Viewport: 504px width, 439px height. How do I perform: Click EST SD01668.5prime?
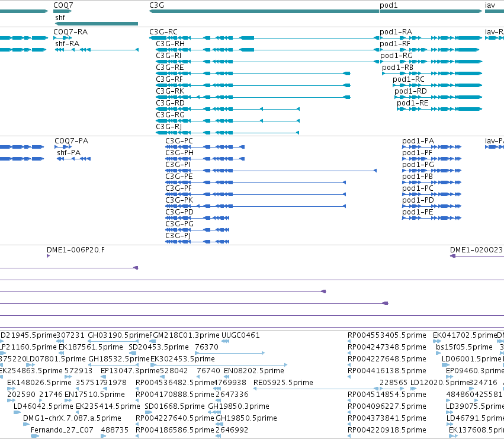[175, 406]
